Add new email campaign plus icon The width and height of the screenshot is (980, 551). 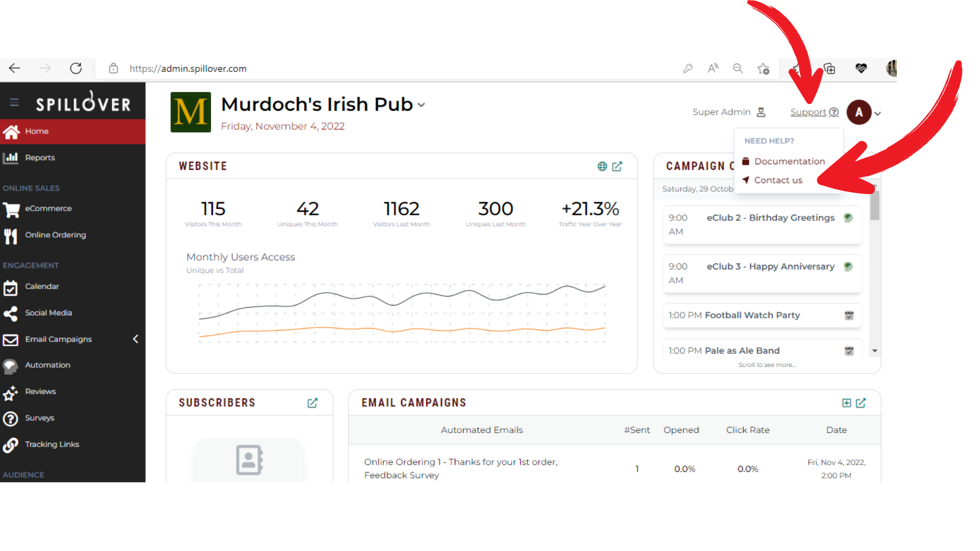[x=846, y=403]
